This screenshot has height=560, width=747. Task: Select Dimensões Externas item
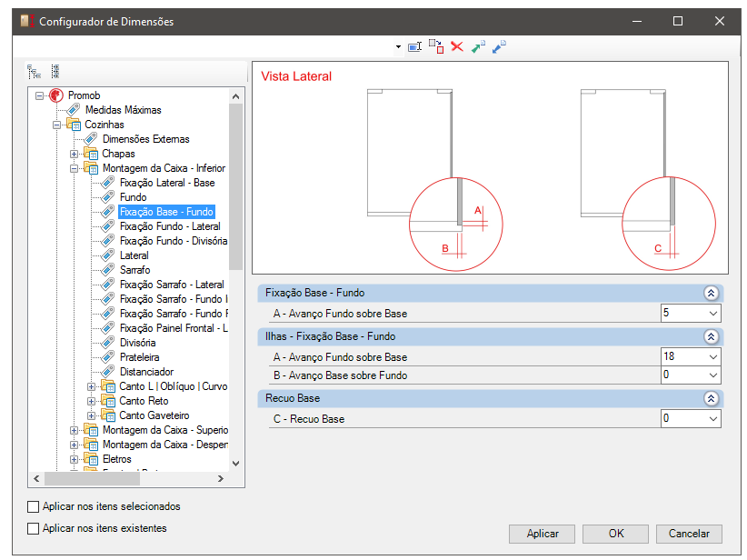(145, 139)
